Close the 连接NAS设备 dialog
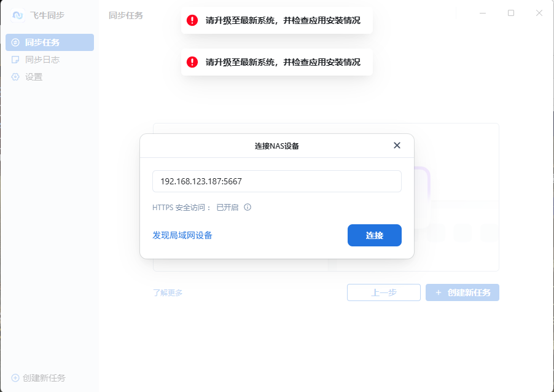The image size is (554, 392). click(x=396, y=146)
